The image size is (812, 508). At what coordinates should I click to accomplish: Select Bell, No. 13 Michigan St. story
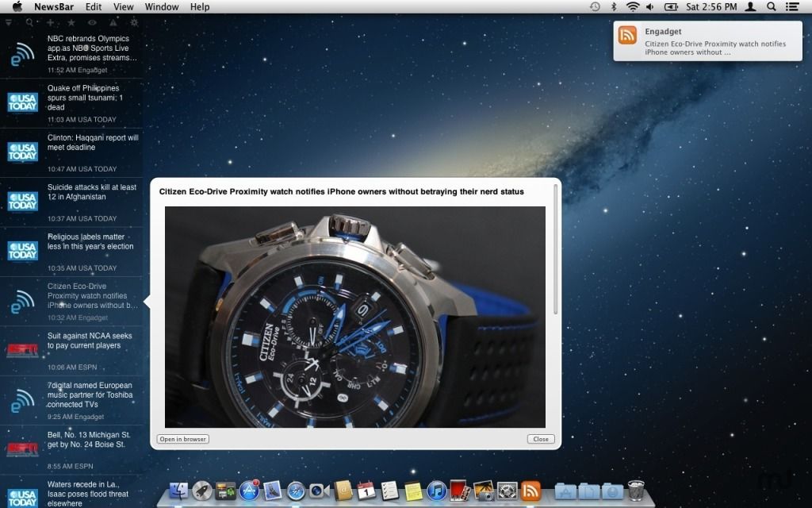tap(71, 449)
